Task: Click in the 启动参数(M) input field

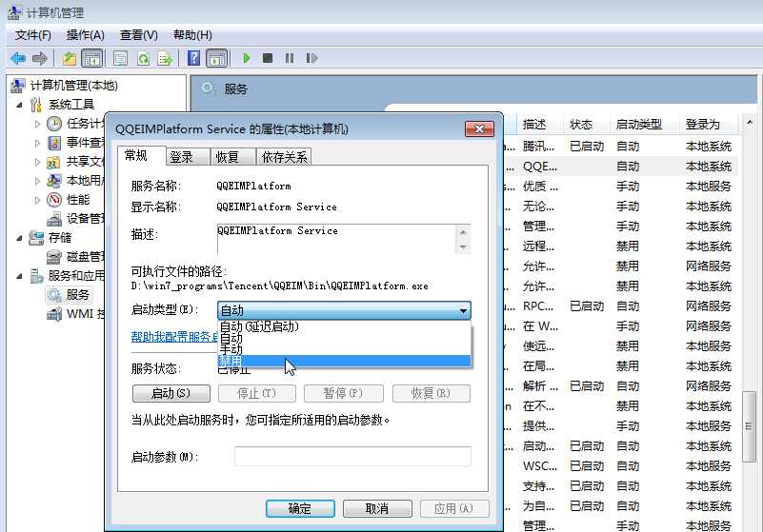Action: pos(352,457)
